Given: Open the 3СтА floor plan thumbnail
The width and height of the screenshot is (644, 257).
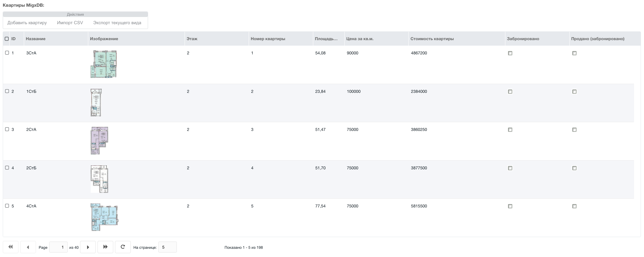Looking at the screenshot, I should point(104,64).
